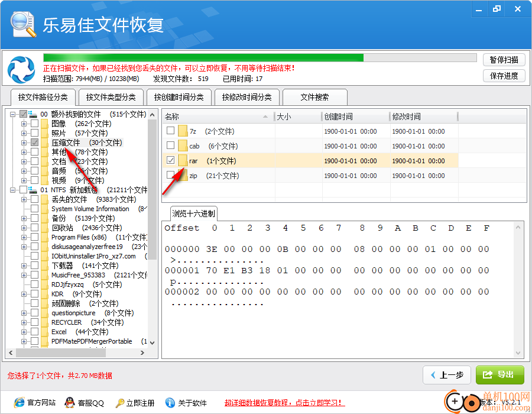Expand the 图像 tree node
532x414 pixels.
[24, 124]
